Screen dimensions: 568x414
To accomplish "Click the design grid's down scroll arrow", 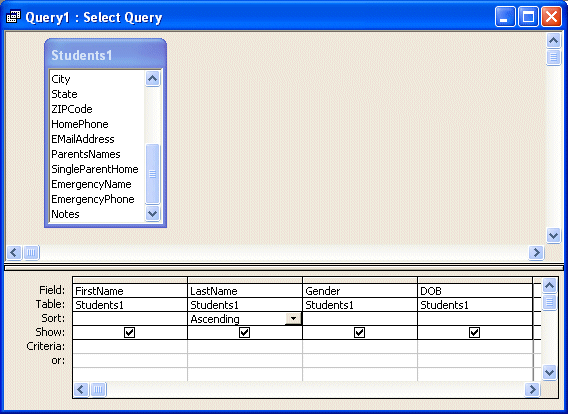I will click(x=550, y=372).
